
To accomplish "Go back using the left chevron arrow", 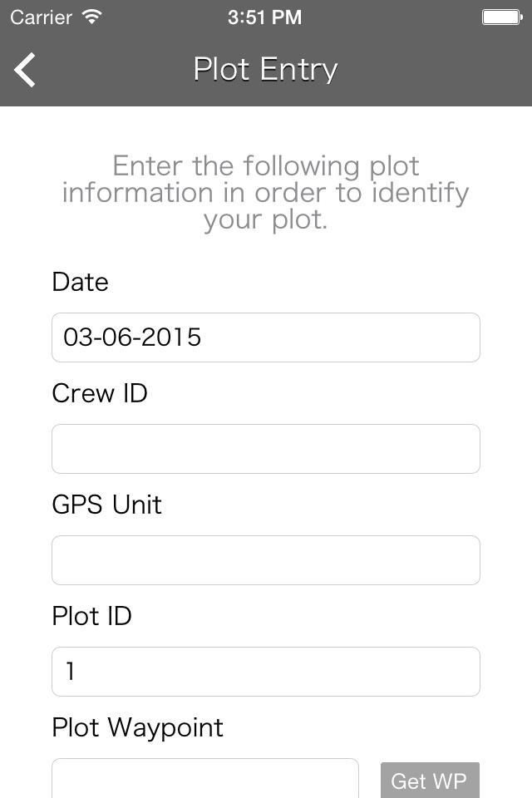I will 24,70.
